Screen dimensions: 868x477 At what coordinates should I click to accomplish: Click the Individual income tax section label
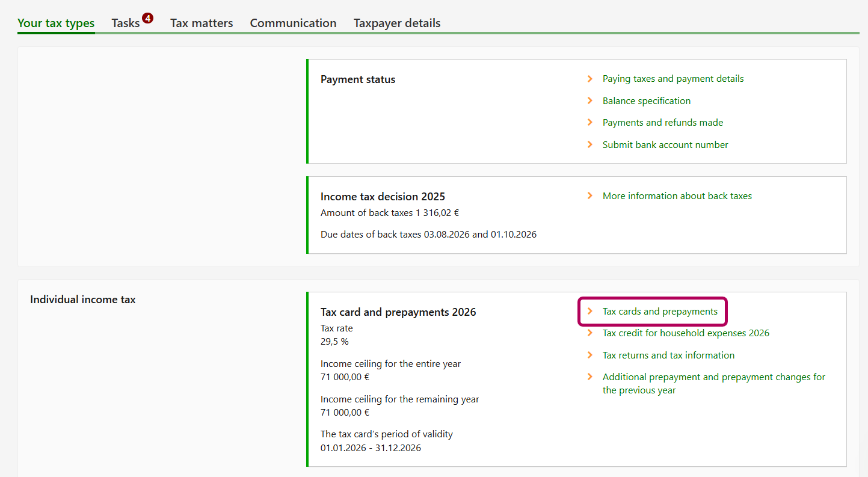(x=83, y=299)
